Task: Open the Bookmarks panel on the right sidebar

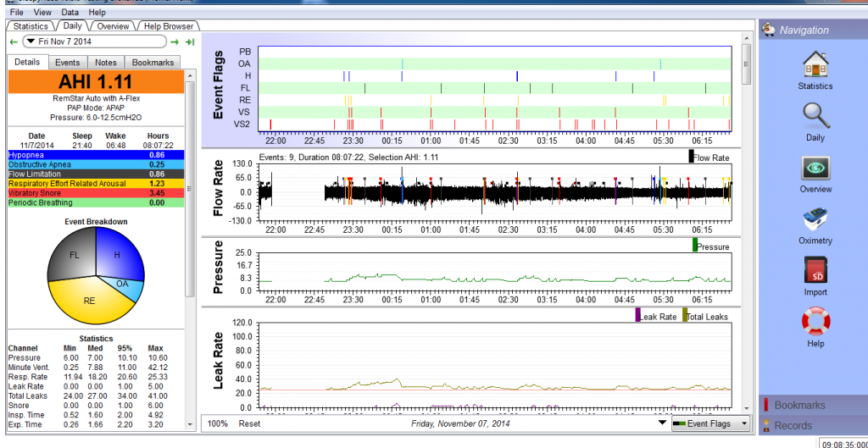Action: [813, 405]
